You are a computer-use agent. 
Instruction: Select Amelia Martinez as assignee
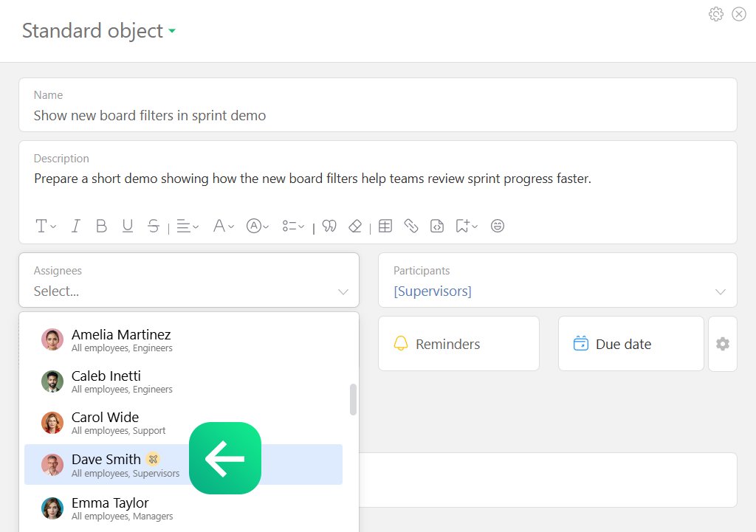pyautogui.click(x=183, y=340)
